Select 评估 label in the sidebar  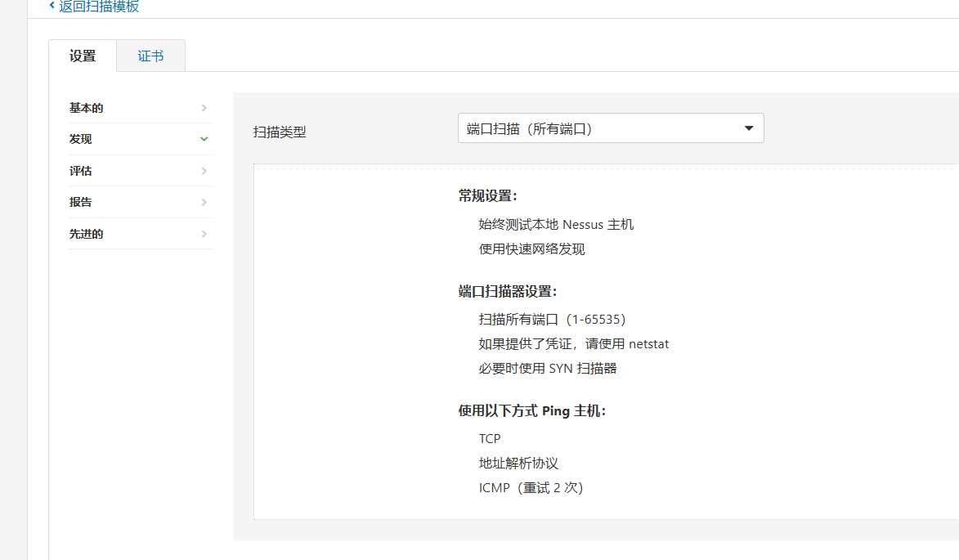pyautogui.click(x=81, y=171)
